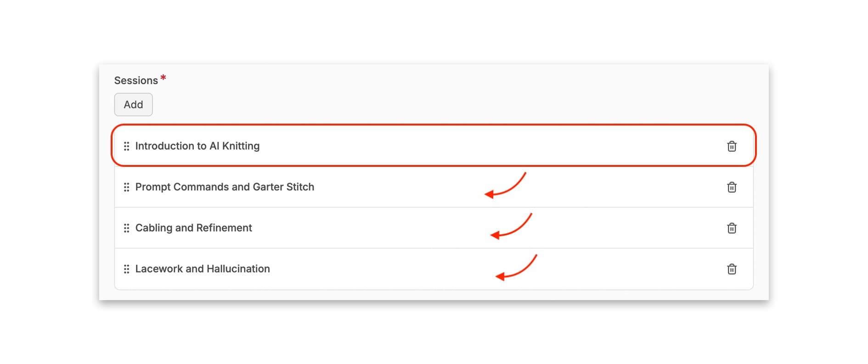
Task: Open the Introduction to AI Knitting session
Action: tap(197, 146)
